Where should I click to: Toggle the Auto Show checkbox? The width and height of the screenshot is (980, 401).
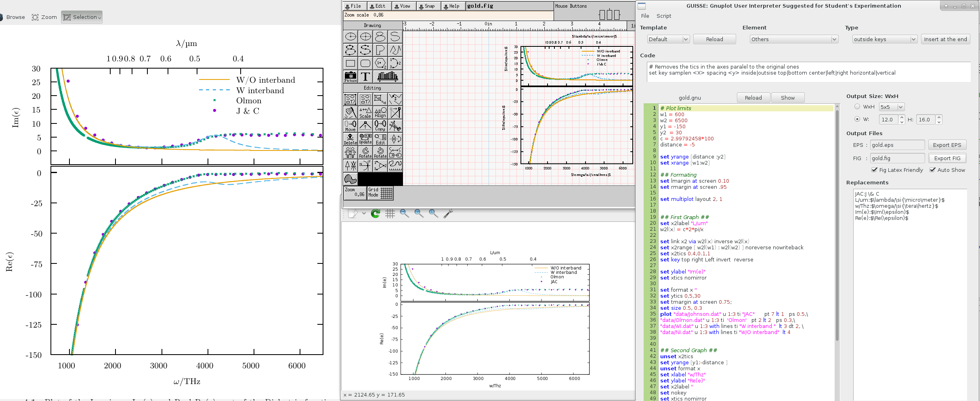tap(932, 170)
